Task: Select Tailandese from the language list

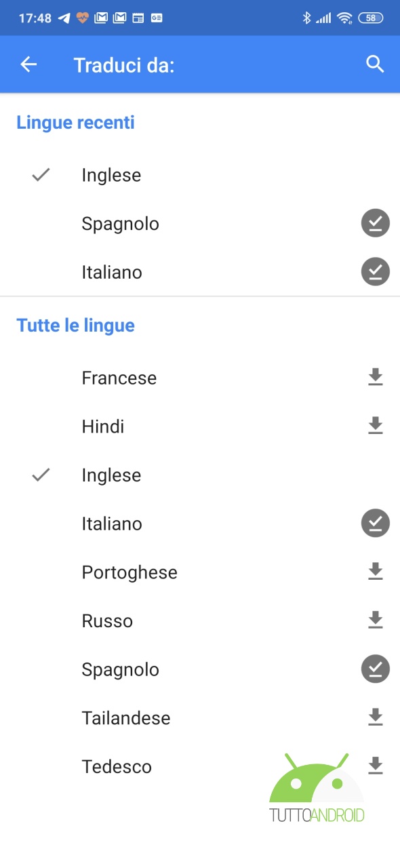Action: 200,718
